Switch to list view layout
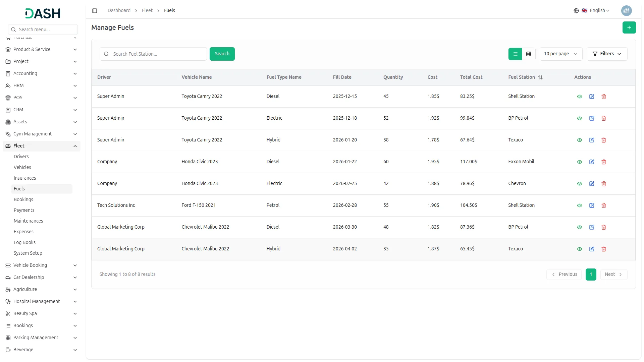The width and height of the screenshot is (644, 362). point(515,54)
